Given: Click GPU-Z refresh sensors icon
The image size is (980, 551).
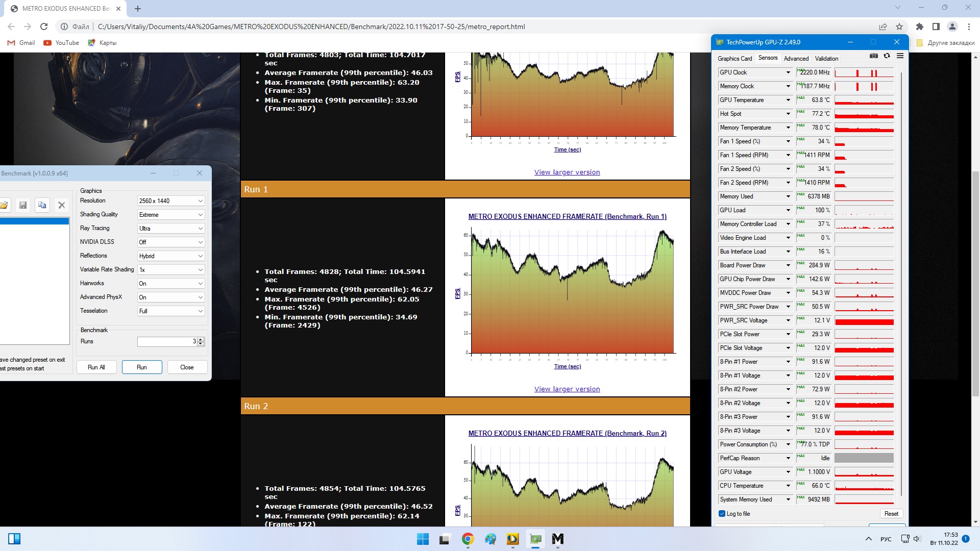Looking at the screenshot, I should [887, 56].
